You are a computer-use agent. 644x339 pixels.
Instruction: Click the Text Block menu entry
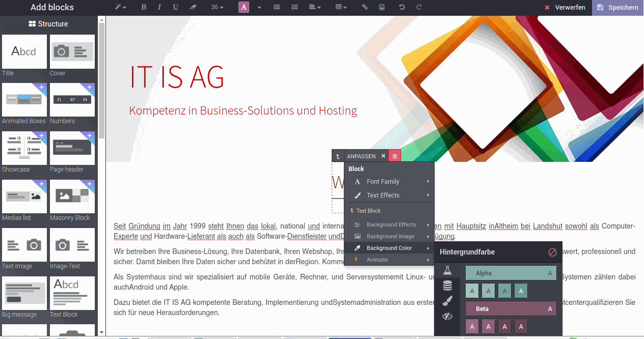pos(389,211)
